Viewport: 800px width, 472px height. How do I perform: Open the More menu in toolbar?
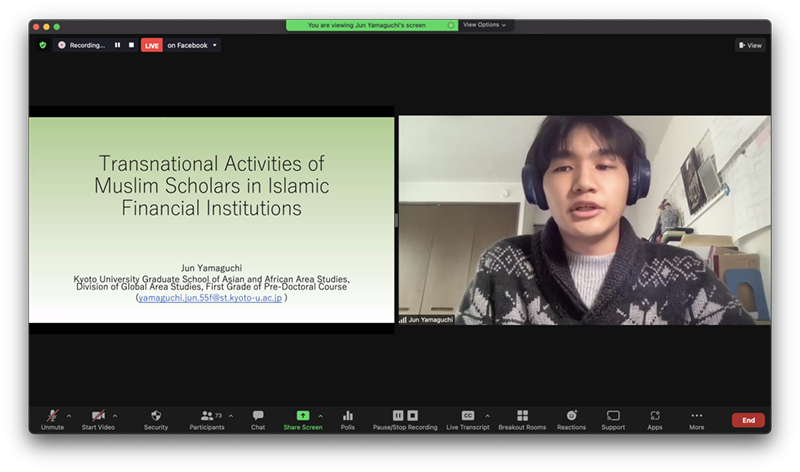[696, 416]
